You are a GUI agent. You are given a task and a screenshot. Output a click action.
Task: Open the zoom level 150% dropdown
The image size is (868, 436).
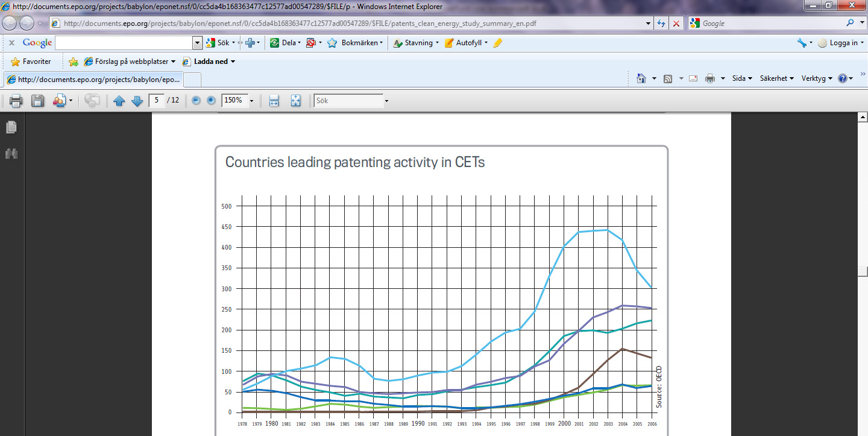tap(251, 101)
